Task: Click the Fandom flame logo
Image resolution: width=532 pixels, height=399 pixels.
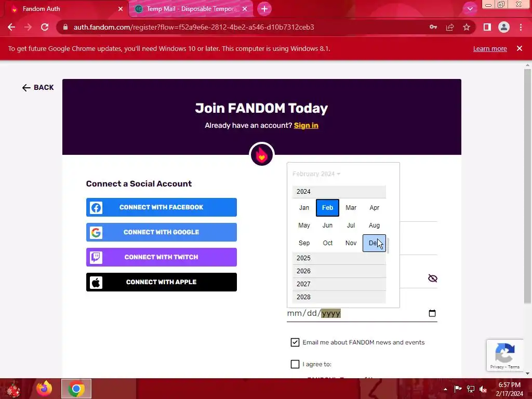Action: pyautogui.click(x=262, y=154)
